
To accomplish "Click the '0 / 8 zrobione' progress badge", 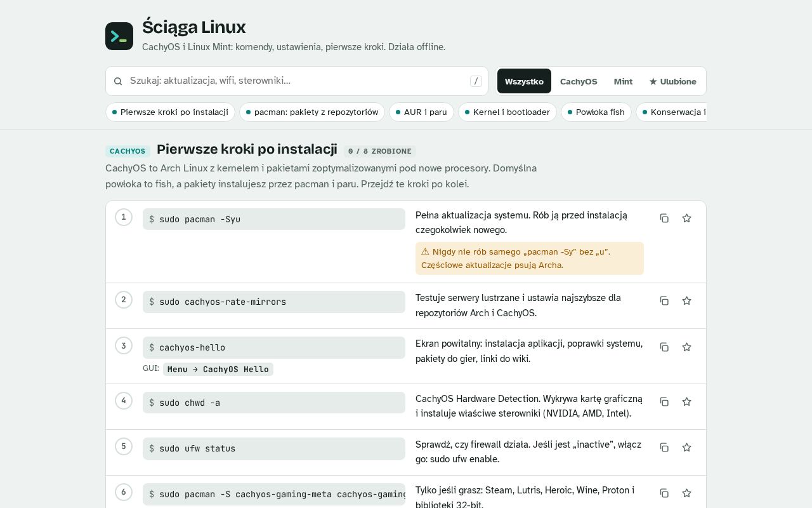I will 380,151.
